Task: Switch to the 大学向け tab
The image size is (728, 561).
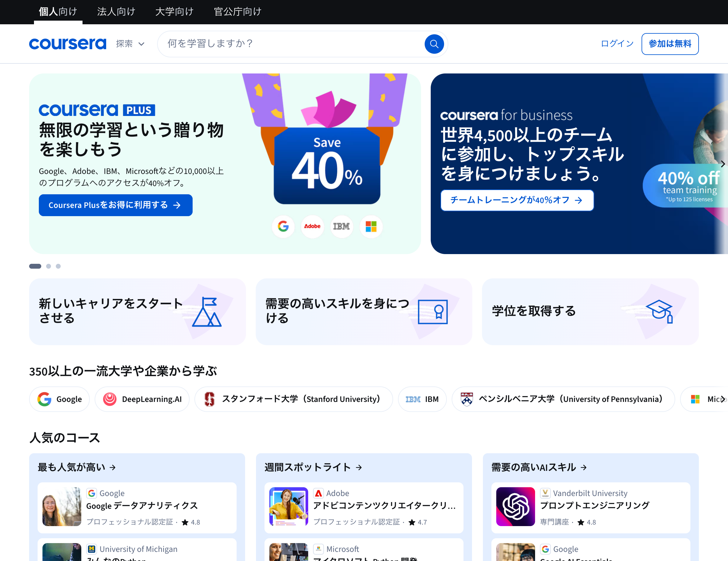Action: pos(174,11)
